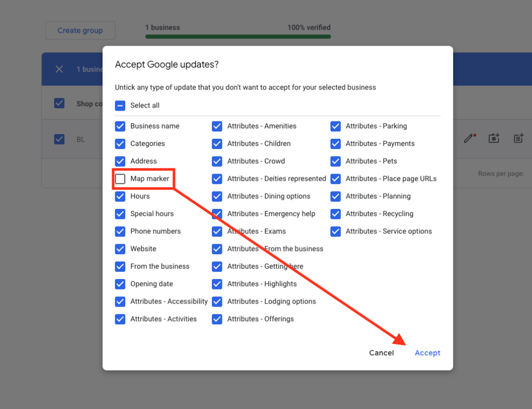Uncheck the Special hours checkbox

tap(120, 214)
